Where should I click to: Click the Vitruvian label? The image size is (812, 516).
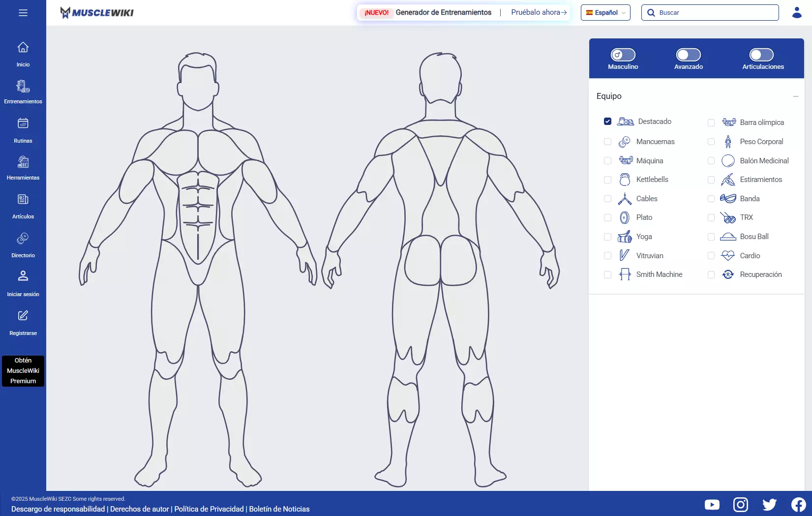650,256
